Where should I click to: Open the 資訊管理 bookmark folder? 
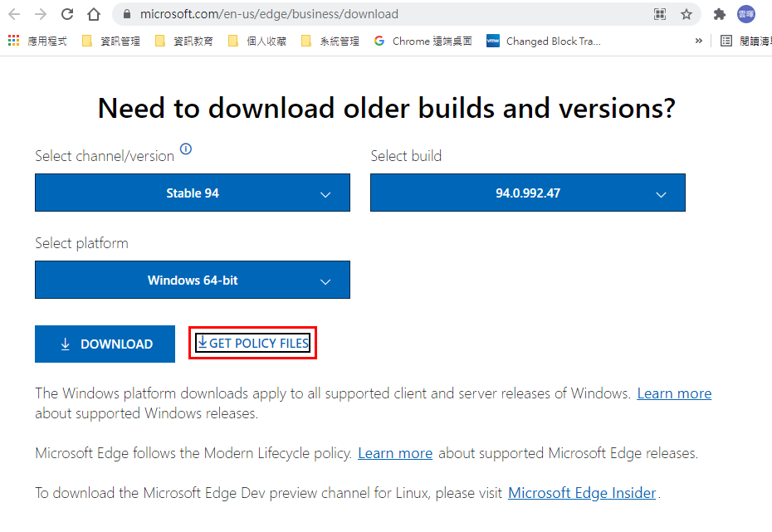click(111, 41)
